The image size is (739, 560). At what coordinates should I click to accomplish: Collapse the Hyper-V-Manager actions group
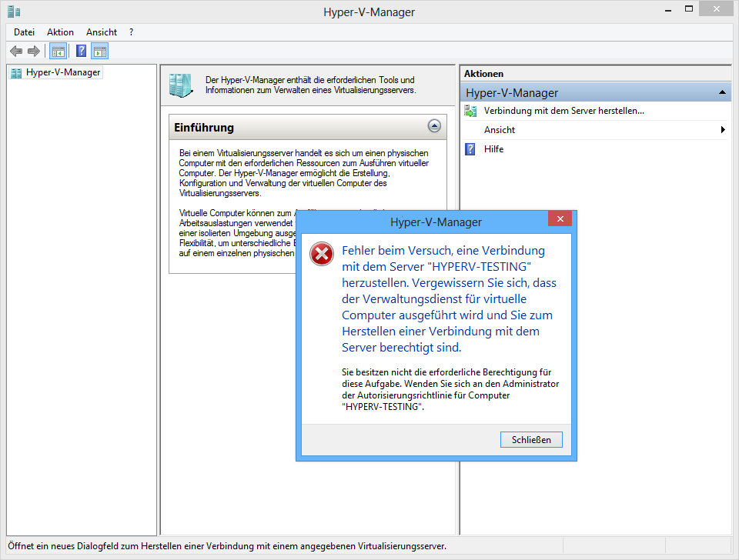[x=722, y=92]
